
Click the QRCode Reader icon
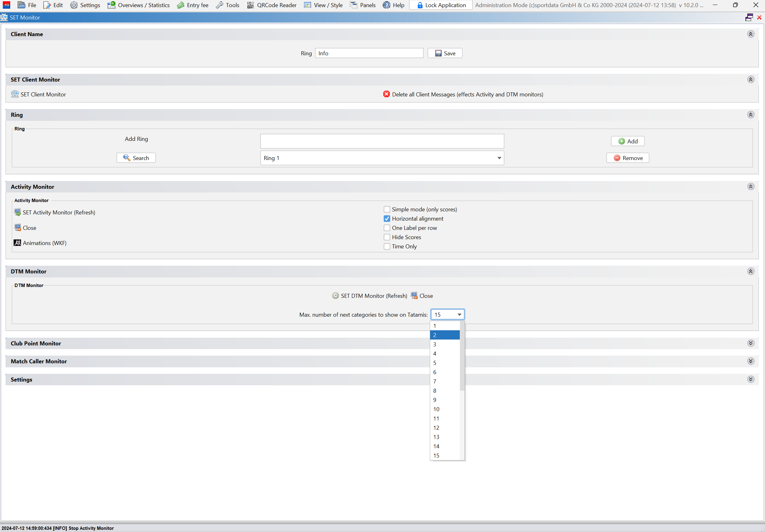point(250,5)
